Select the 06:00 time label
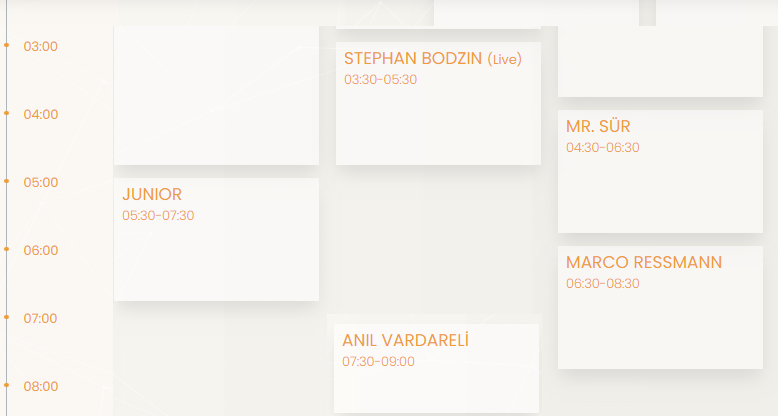Viewport: 778px width, 416px height. [x=41, y=250]
